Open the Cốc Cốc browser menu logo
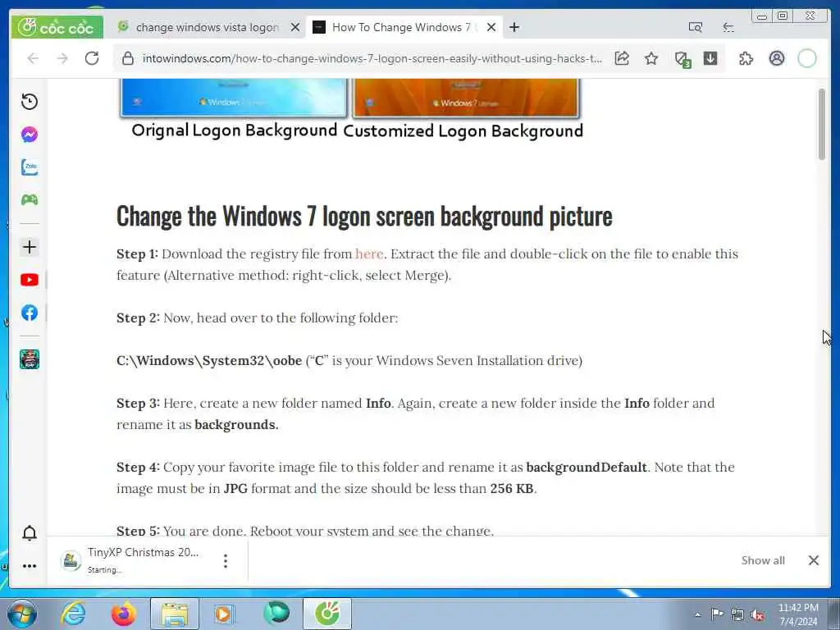The width and height of the screenshot is (840, 630). coord(57,27)
